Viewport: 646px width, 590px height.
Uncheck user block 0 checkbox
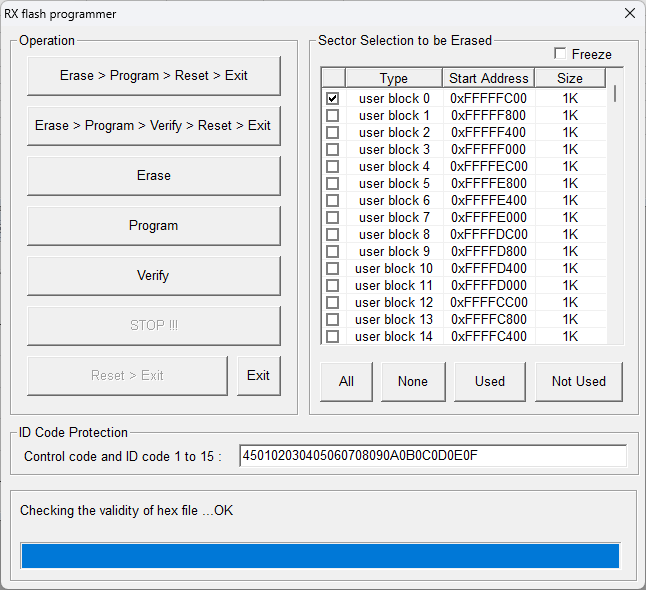333,99
